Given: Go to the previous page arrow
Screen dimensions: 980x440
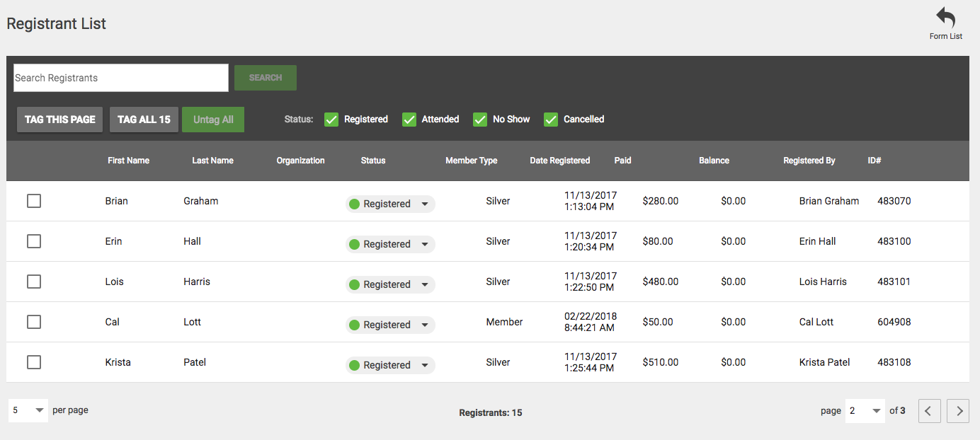Looking at the screenshot, I should click(x=930, y=410).
